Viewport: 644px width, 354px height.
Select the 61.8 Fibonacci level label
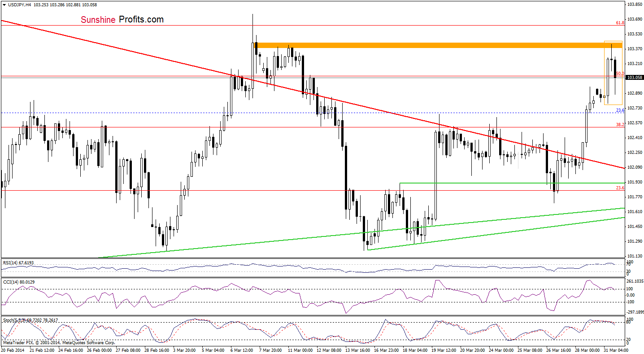point(620,22)
